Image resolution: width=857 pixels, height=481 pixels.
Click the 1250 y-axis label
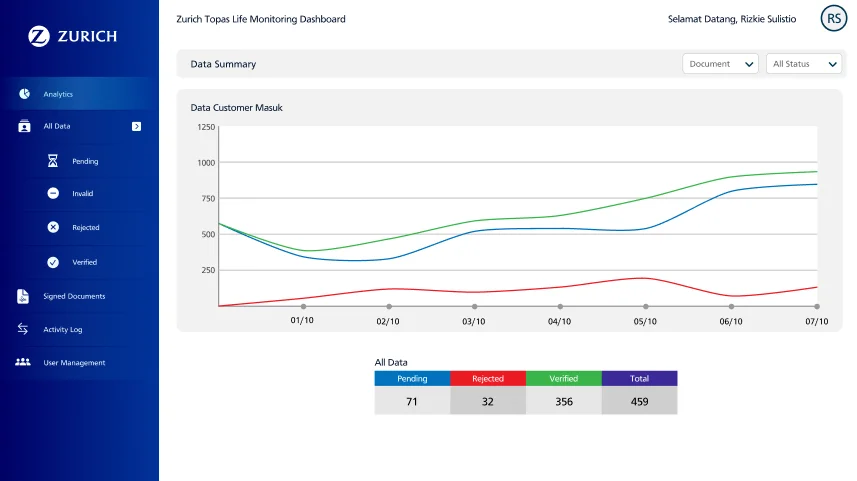click(206, 127)
